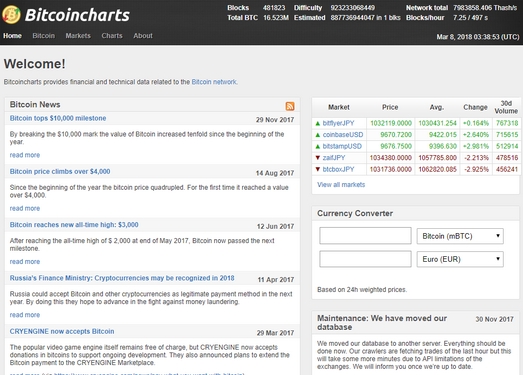Open the bitstampUSD market link
Image resolution: width=523 pixels, height=375 pixels.
coord(342,146)
